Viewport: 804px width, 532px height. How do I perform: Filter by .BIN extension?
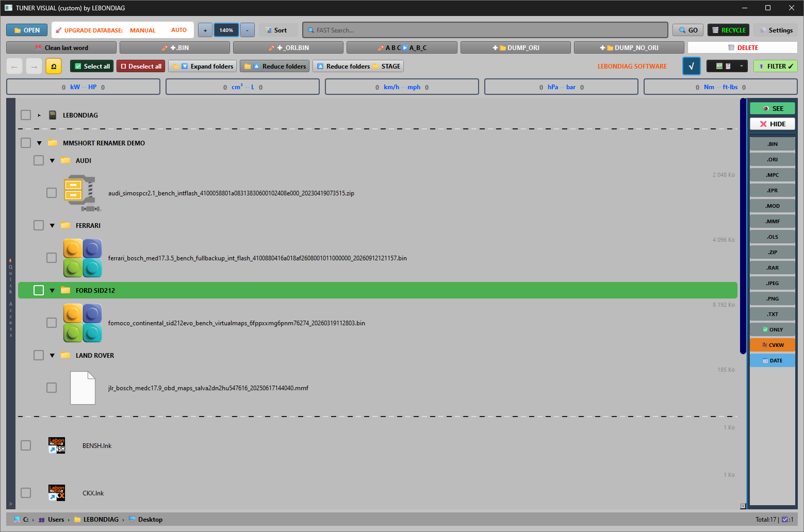click(772, 144)
